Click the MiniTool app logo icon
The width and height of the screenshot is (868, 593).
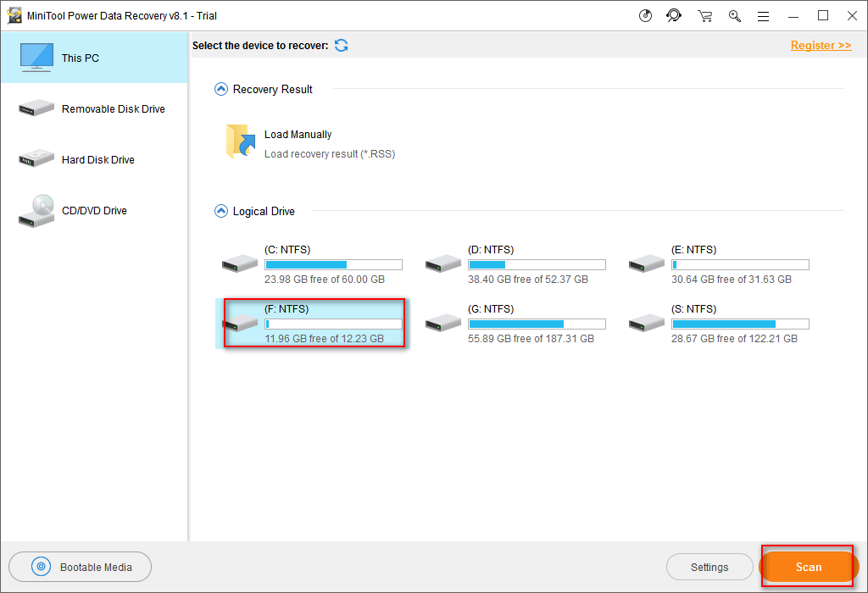(x=14, y=15)
